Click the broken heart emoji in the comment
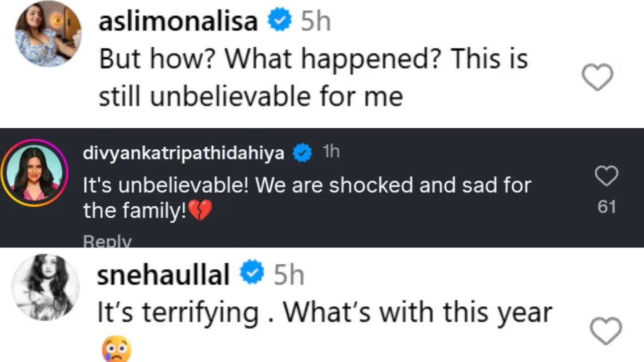The image size is (644, 362). point(200,210)
